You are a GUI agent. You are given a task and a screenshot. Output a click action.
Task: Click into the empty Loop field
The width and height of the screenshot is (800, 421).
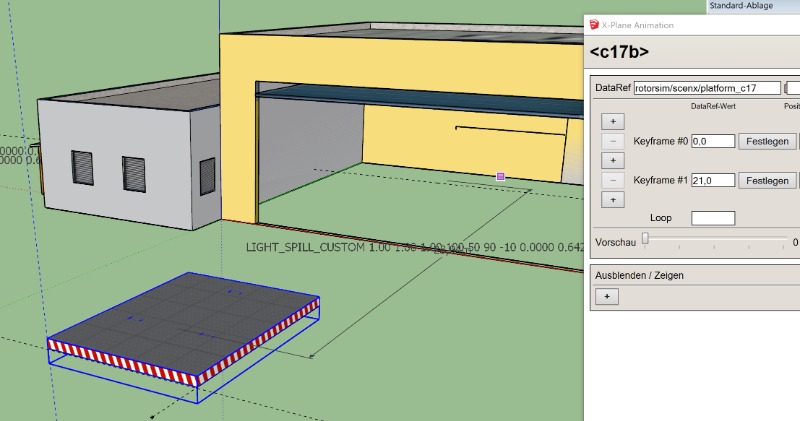713,218
